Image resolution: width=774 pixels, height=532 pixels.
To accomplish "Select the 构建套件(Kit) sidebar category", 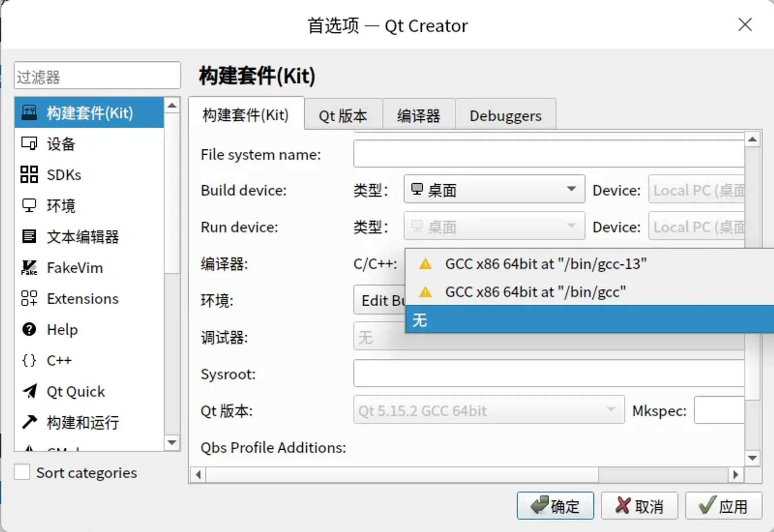I will point(89,113).
